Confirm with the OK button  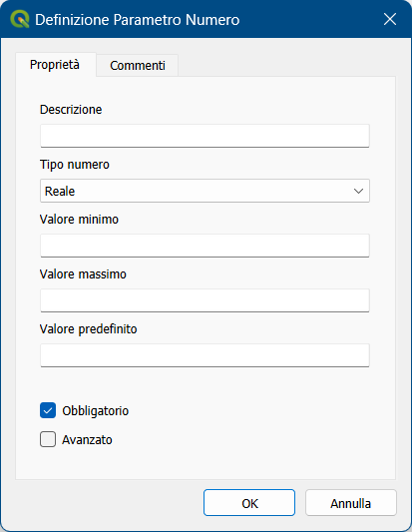(x=249, y=503)
